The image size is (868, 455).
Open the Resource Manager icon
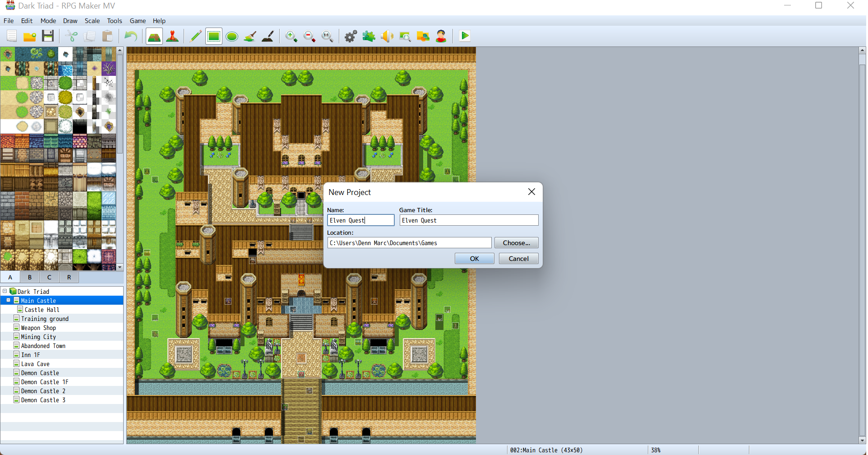click(423, 36)
